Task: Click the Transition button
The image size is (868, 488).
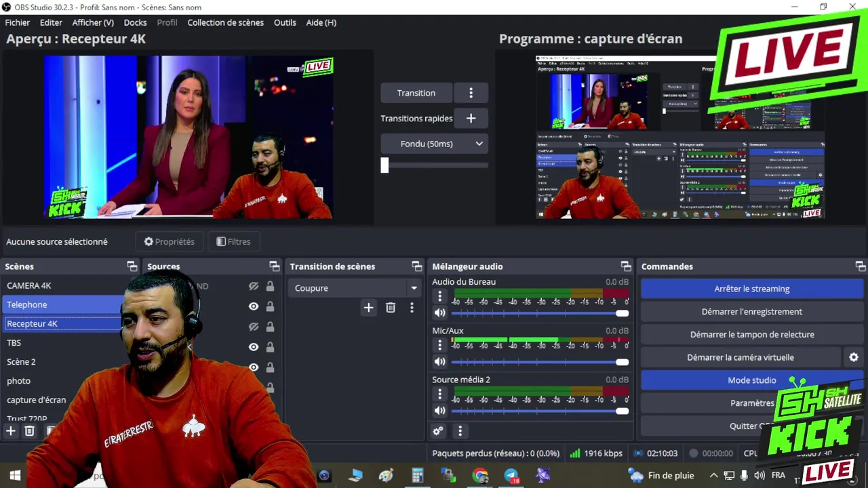Action: (416, 93)
